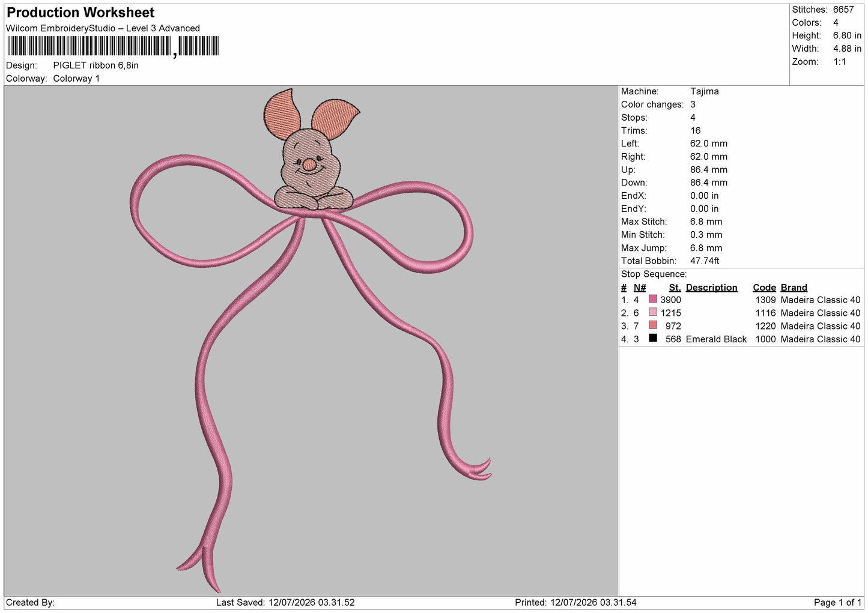868x613 pixels.
Task: Click Madeira Classic 40 in the 1309 row
Action: pos(821,300)
